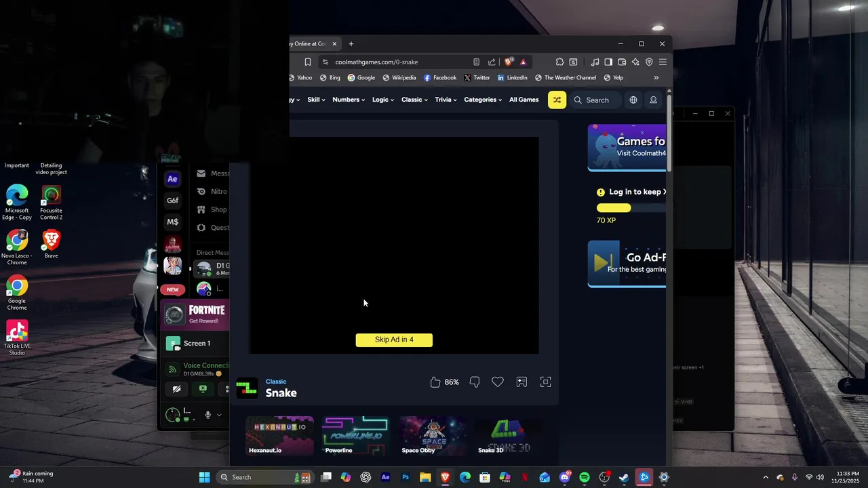Click the Classic category link above Snake
Screen dimensions: 868x488
276,382
